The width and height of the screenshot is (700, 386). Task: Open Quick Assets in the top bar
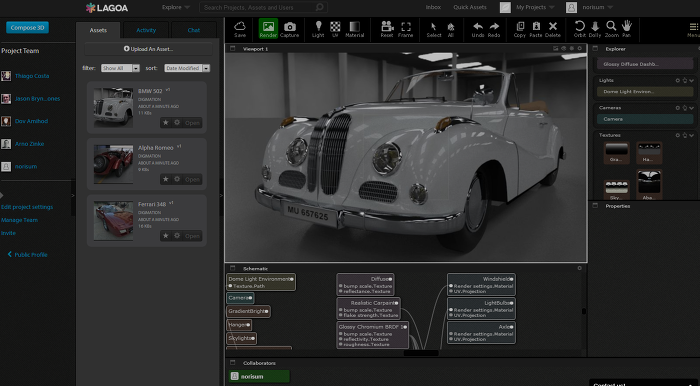tap(470, 7)
